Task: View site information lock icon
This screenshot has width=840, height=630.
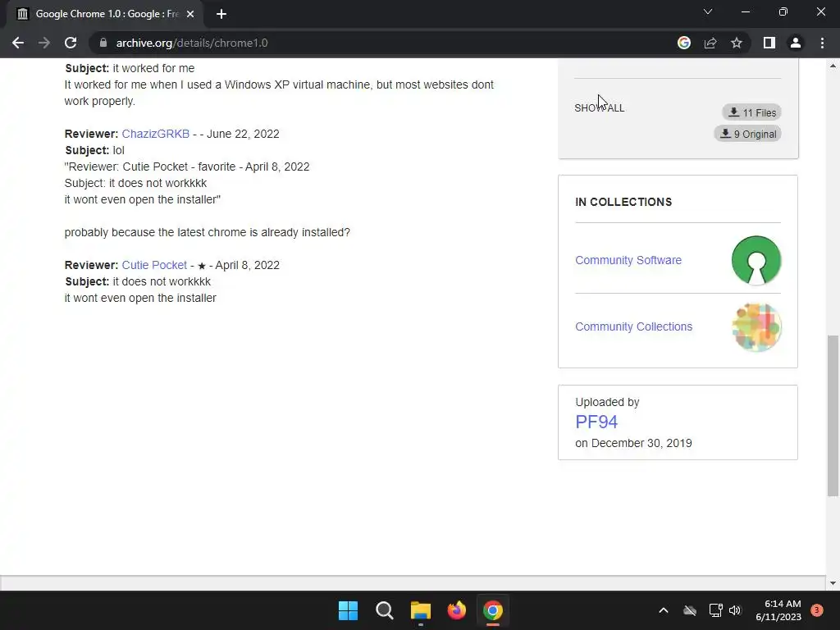Action: point(103,43)
